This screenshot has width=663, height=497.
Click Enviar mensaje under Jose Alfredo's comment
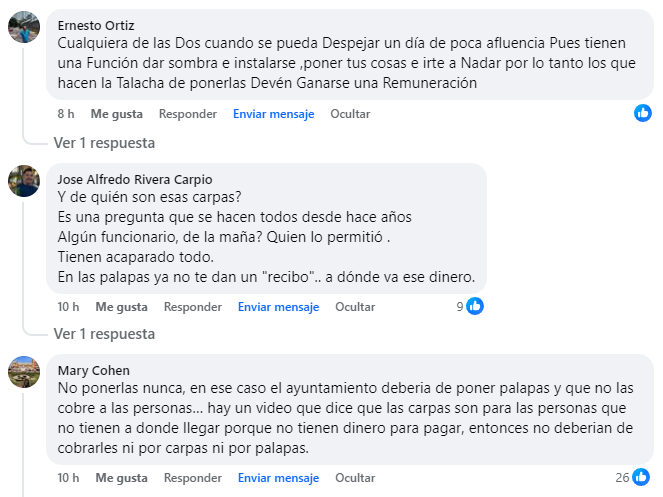(x=278, y=307)
